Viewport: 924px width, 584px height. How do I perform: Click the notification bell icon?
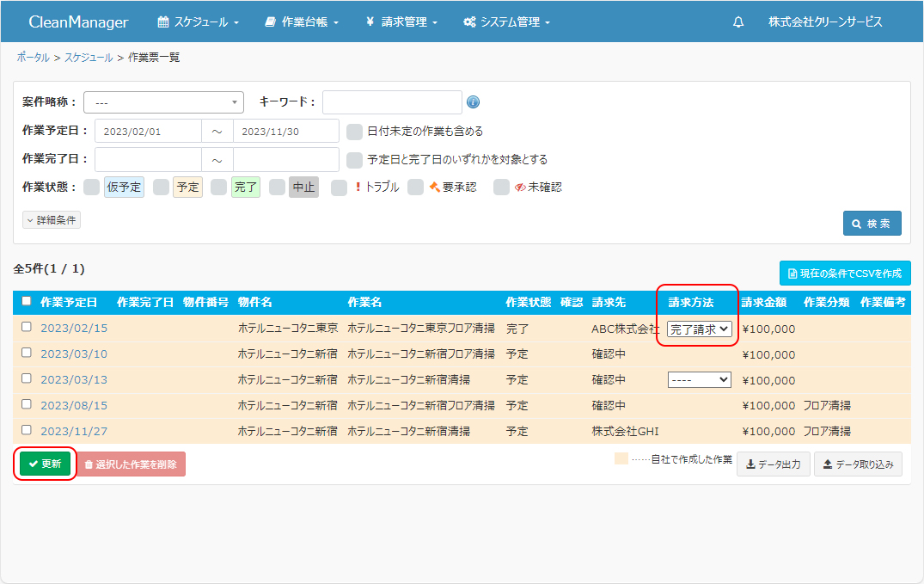coord(738,22)
